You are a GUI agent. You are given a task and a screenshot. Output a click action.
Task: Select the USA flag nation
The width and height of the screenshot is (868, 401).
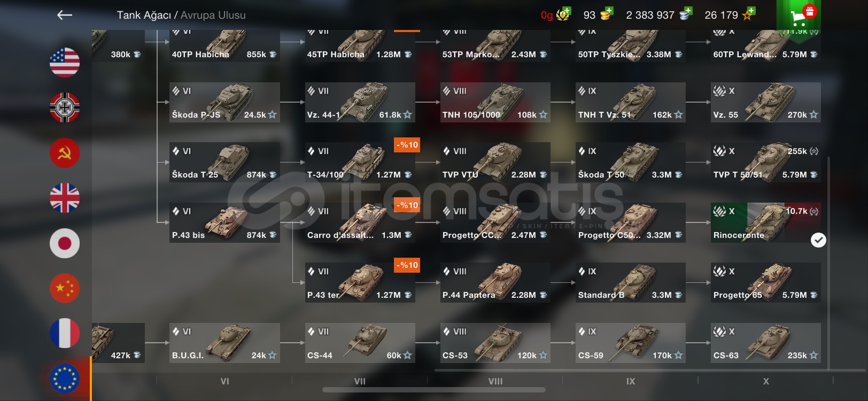[x=65, y=63]
